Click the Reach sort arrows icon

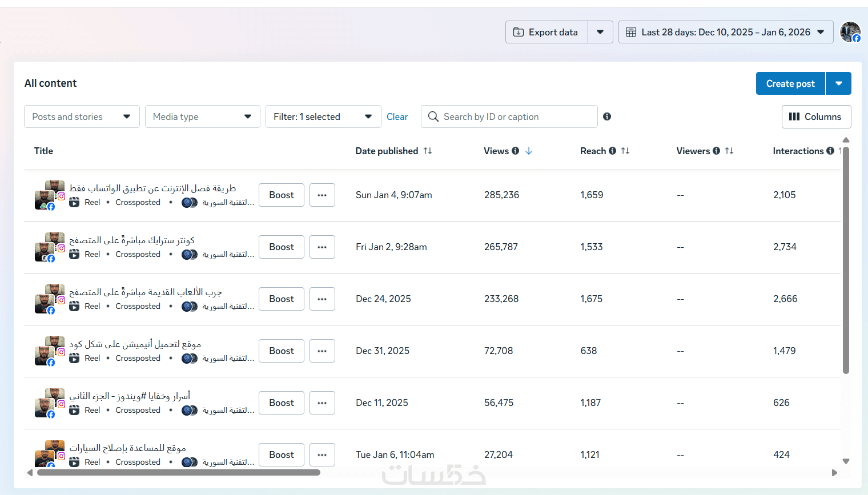625,151
